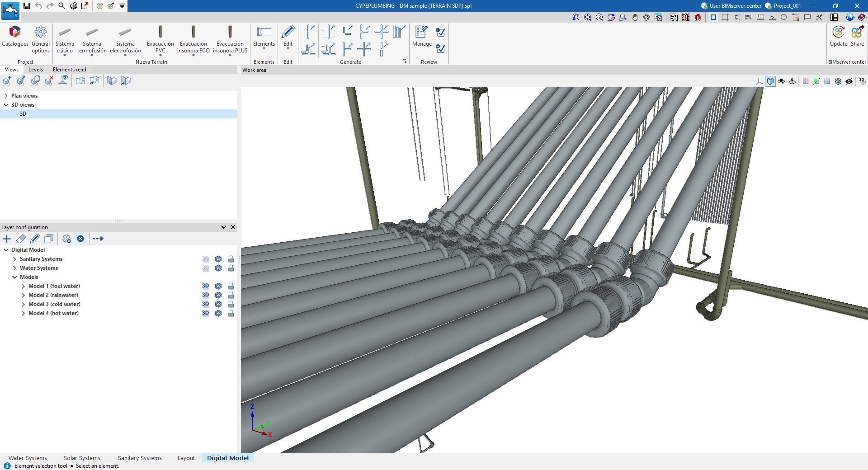Collapse the Layer configuration panel
The width and height of the screenshot is (868, 470).
223,227
